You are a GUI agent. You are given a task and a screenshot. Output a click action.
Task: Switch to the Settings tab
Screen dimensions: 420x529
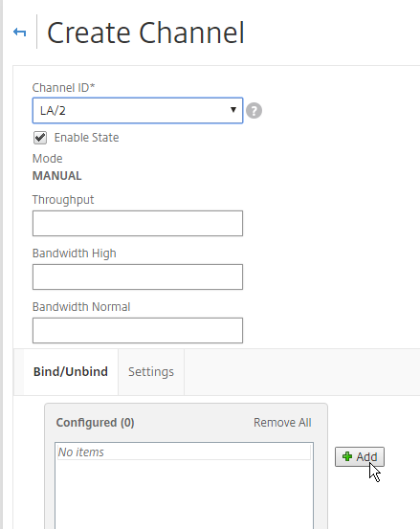point(151,372)
